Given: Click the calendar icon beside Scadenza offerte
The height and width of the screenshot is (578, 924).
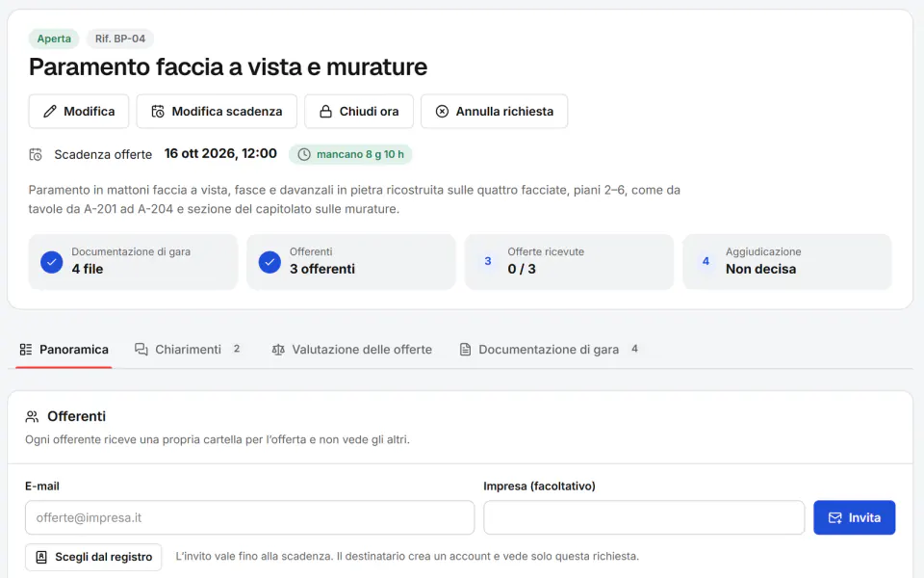Looking at the screenshot, I should 36,154.
